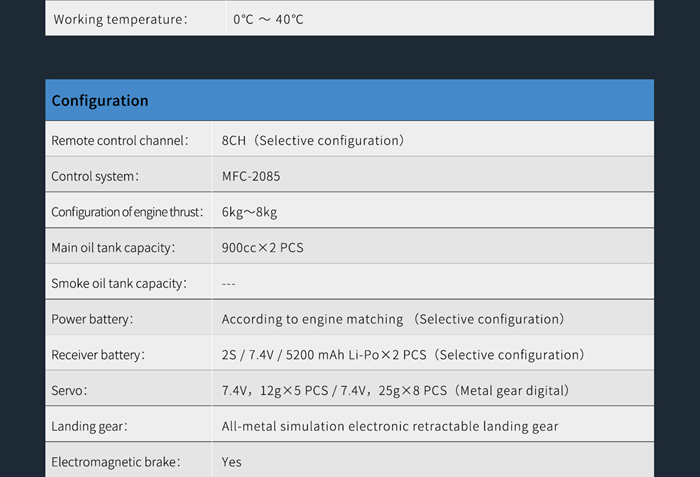700x477 pixels.
Task: Click the Remote control channel label
Action: click(x=119, y=141)
